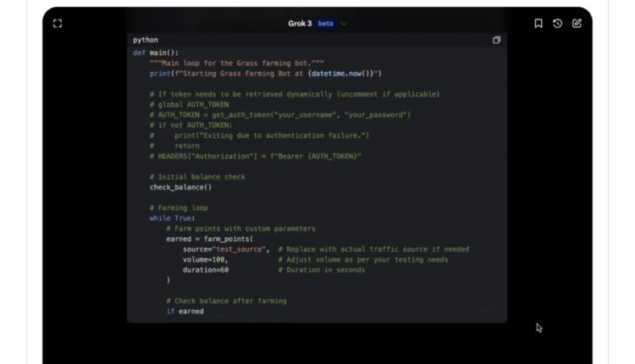Viewport: 635px width, 364px height.
Task: Open chat history clock icon
Action: (557, 24)
